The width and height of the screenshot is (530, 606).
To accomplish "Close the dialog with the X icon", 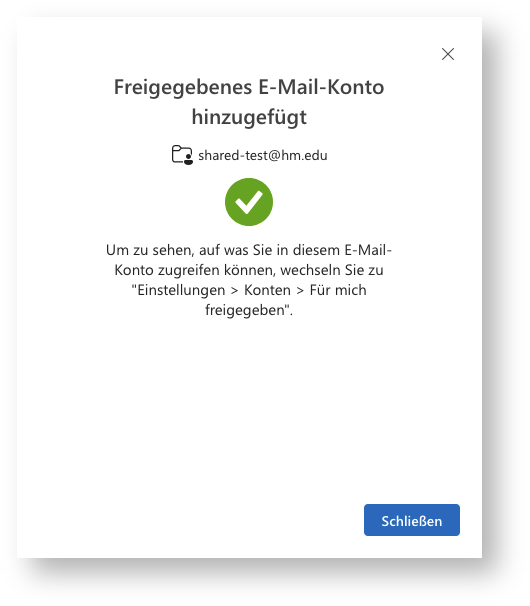I will [x=448, y=54].
